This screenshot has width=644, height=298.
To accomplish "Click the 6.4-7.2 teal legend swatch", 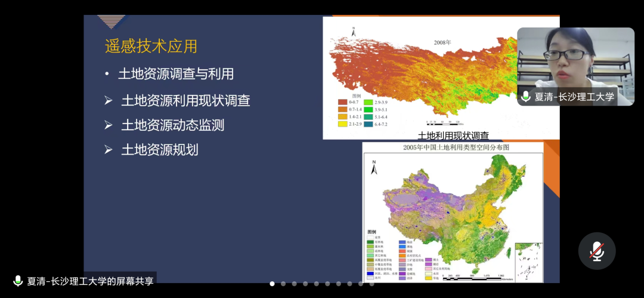I will 369,124.
